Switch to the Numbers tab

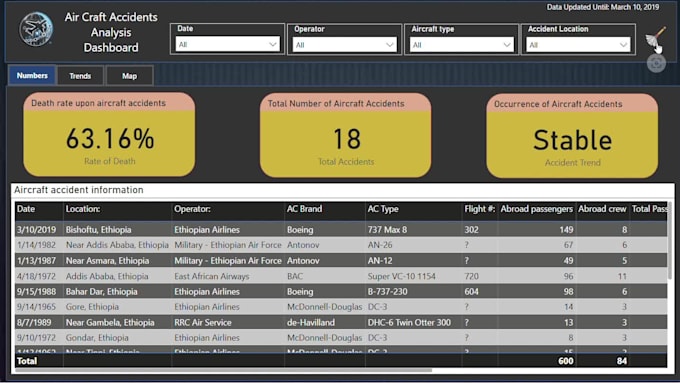tap(32, 75)
